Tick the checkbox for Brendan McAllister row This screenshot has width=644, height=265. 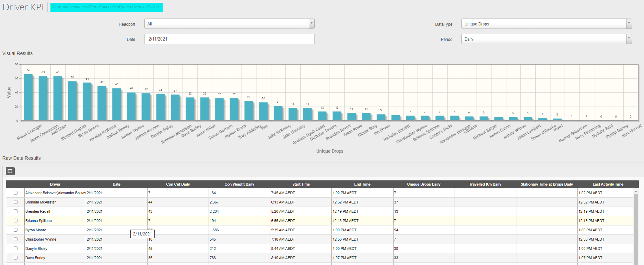point(15,202)
